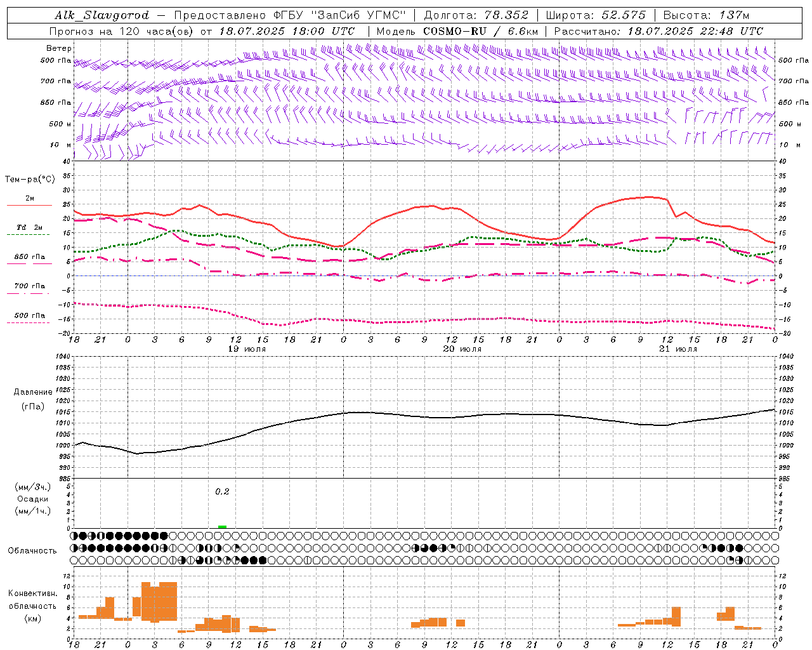
Task: Click the (мм/1ч.) precipitation unit label
Action: (x=33, y=511)
